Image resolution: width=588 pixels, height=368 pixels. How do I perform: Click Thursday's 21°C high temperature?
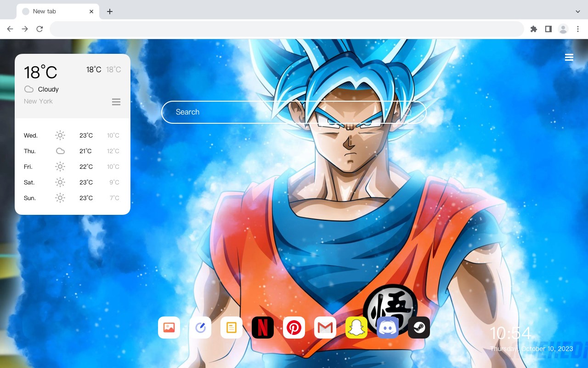[x=86, y=151]
